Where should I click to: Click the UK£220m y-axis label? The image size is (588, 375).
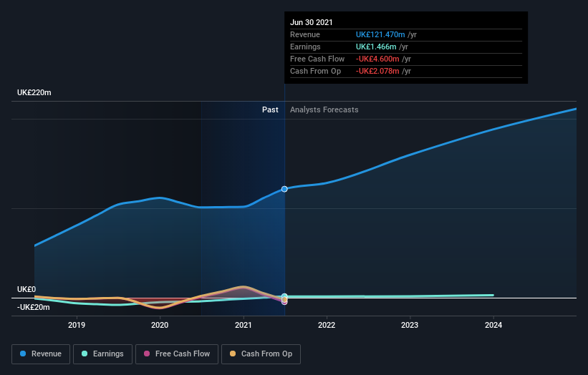click(34, 92)
